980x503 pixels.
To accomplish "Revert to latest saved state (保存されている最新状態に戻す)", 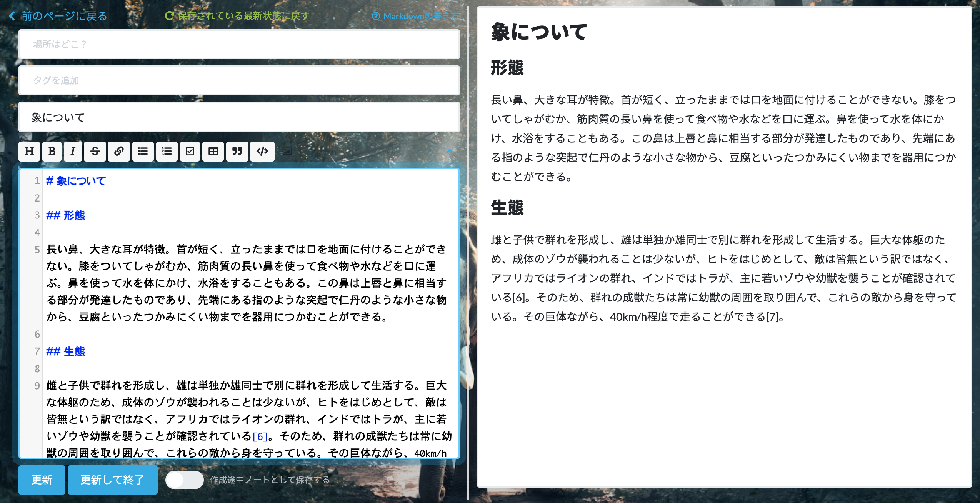I will [x=237, y=16].
